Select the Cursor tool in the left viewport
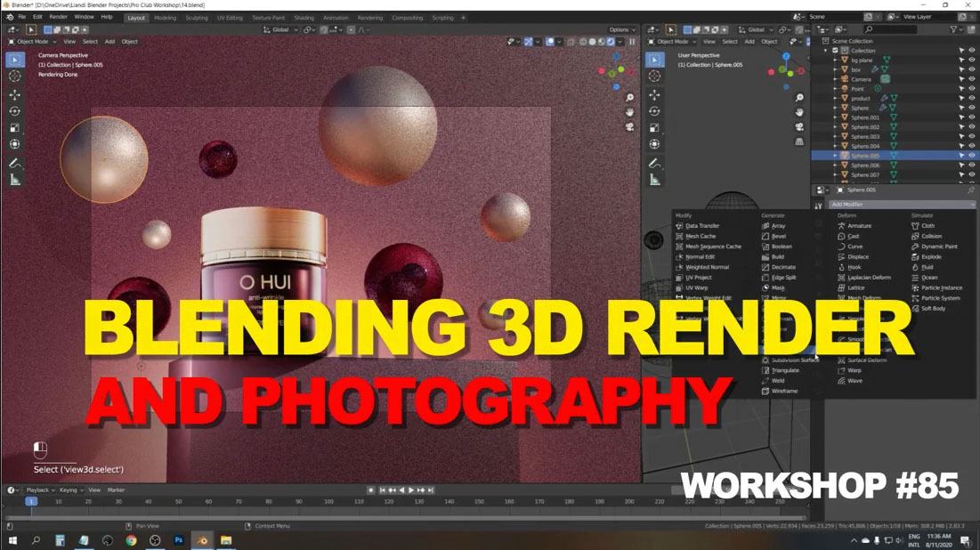This screenshot has height=550, width=980. 15,77
